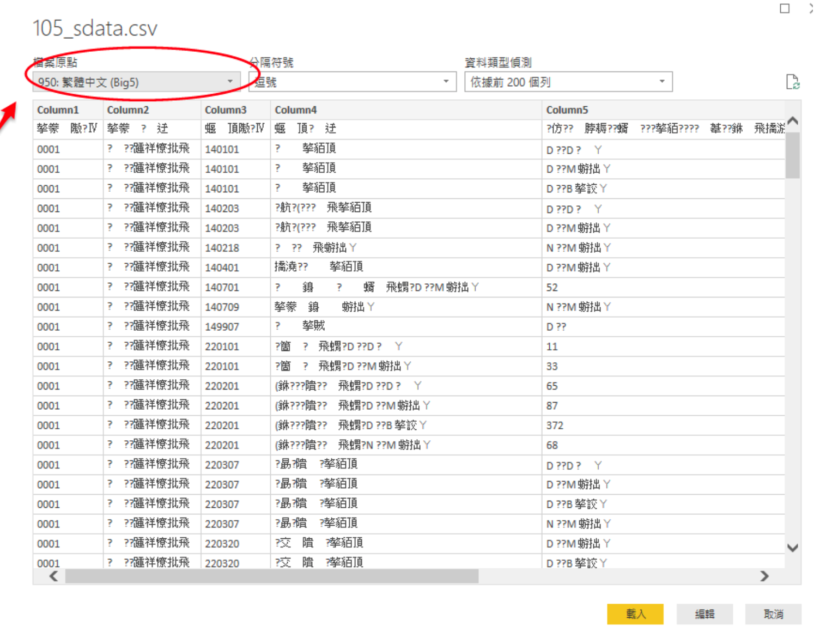
Task: Select the Column4 header
Action: [x=406, y=110]
